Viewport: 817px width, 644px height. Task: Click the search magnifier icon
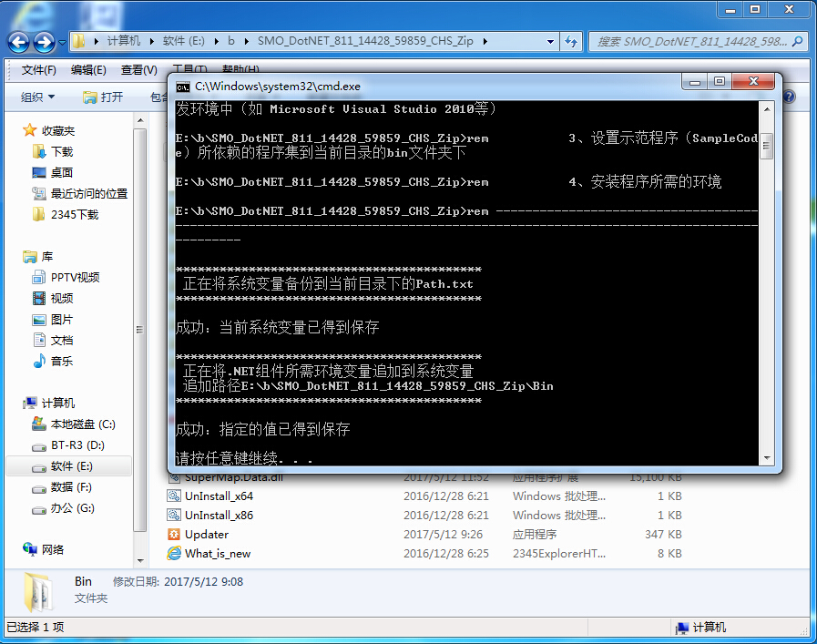point(797,41)
